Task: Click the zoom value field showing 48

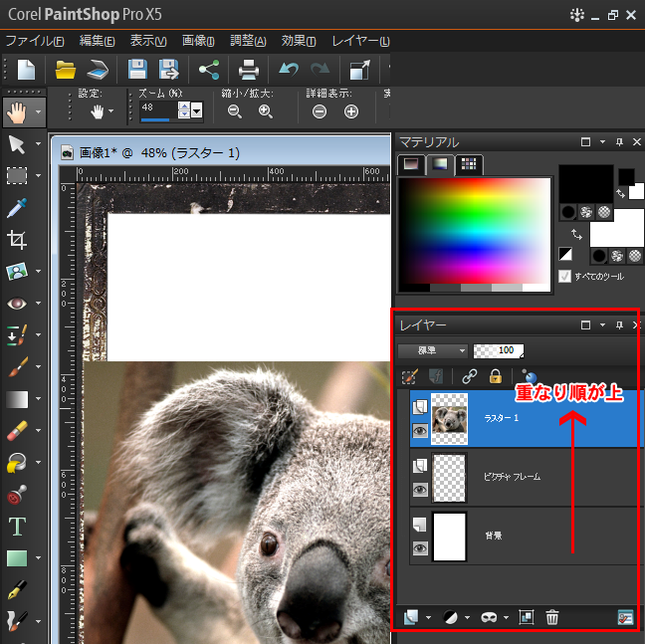Action: 159,107
